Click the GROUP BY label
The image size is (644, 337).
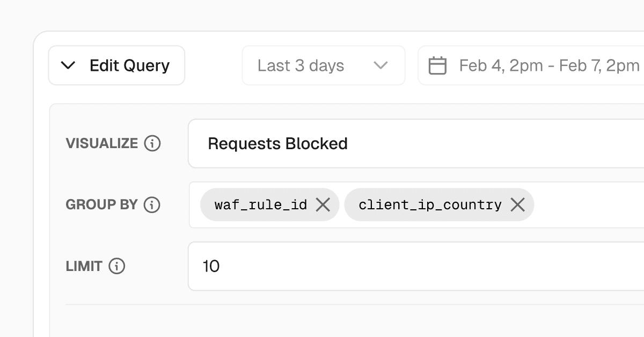102,204
